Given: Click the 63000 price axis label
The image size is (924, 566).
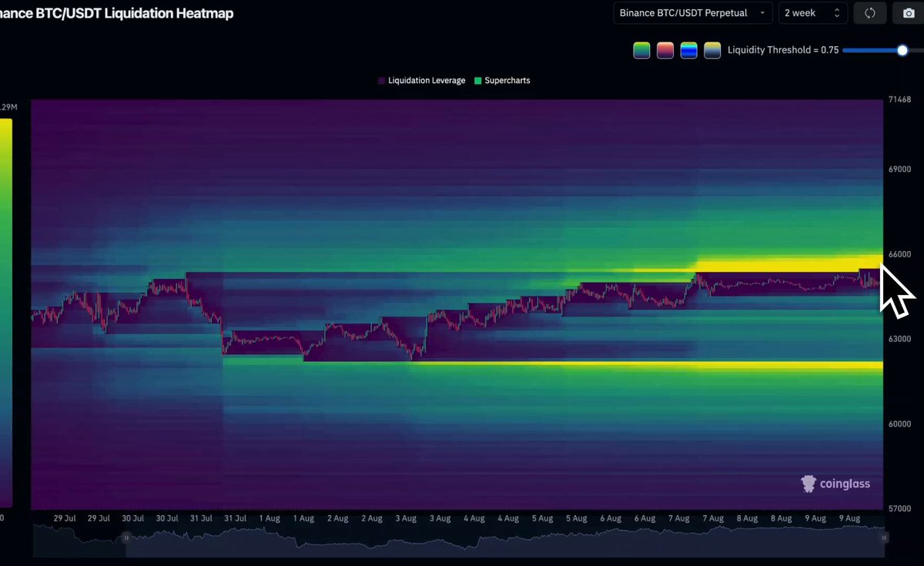Looking at the screenshot, I should point(899,339).
